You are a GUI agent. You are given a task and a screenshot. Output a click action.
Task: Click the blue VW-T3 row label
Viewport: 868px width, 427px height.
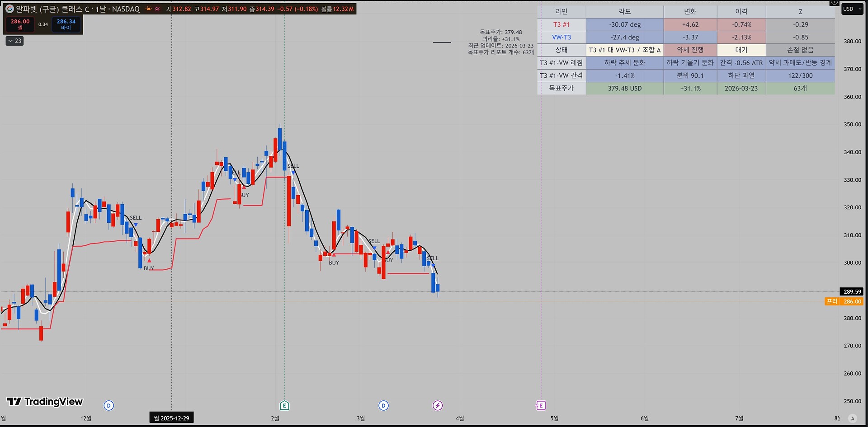click(x=561, y=37)
